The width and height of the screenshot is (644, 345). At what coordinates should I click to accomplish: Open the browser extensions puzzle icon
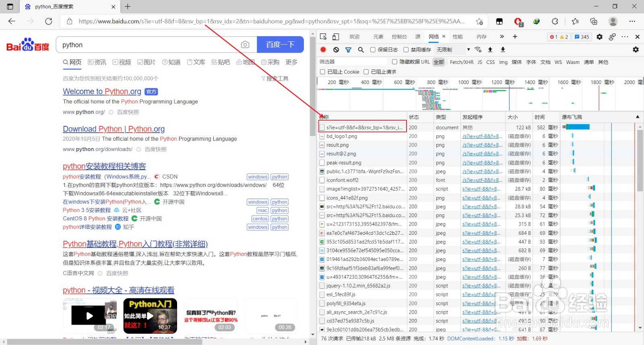pos(555,21)
